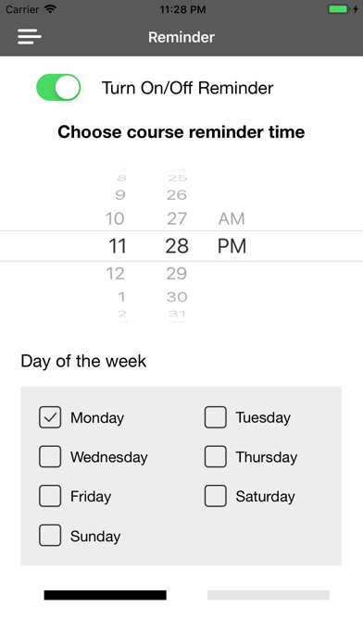Tap the light gray bottom button

(269, 595)
